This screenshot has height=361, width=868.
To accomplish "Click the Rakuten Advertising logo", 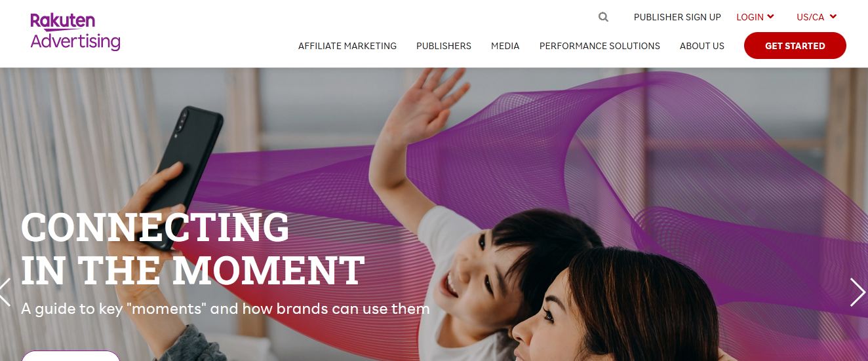I will pyautogui.click(x=75, y=31).
